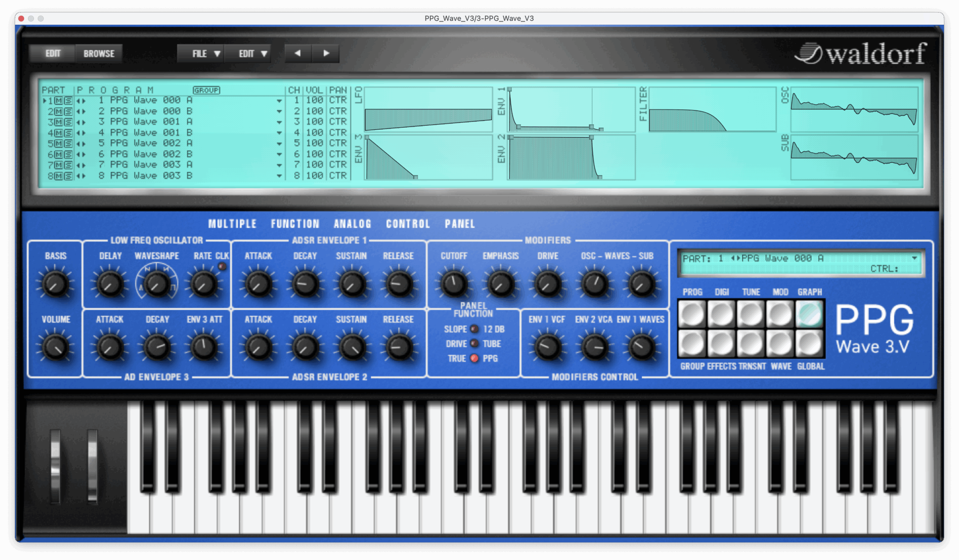
Task: Click the ENV 3 graph display
Action: [x=428, y=157]
